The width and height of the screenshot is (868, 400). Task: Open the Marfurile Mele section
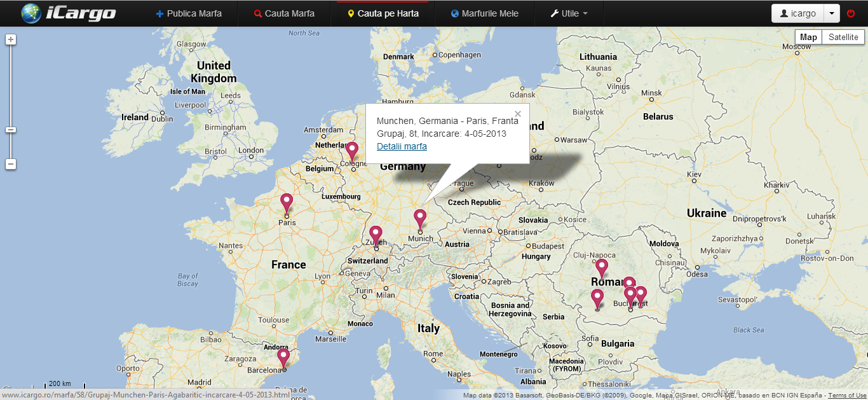point(484,13)
